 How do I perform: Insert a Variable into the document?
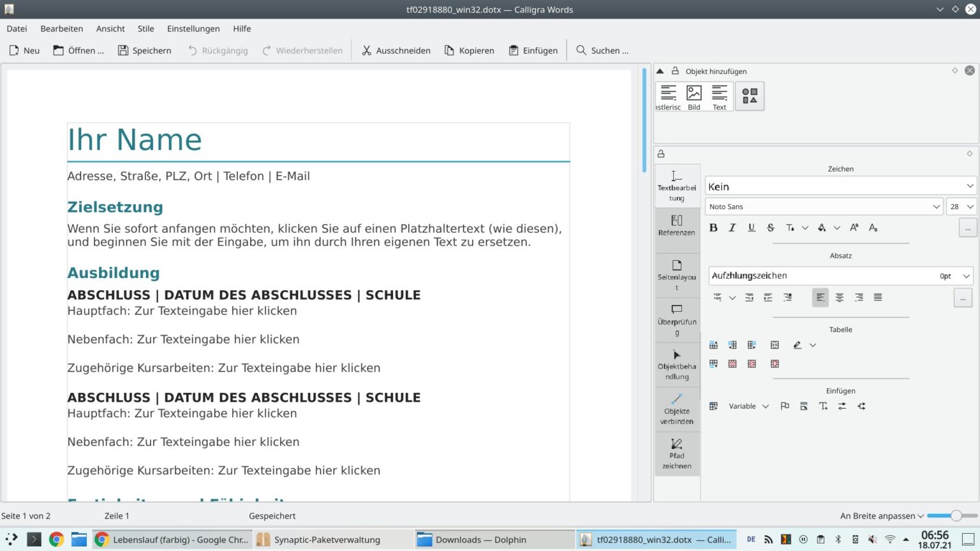pos(742,406)
